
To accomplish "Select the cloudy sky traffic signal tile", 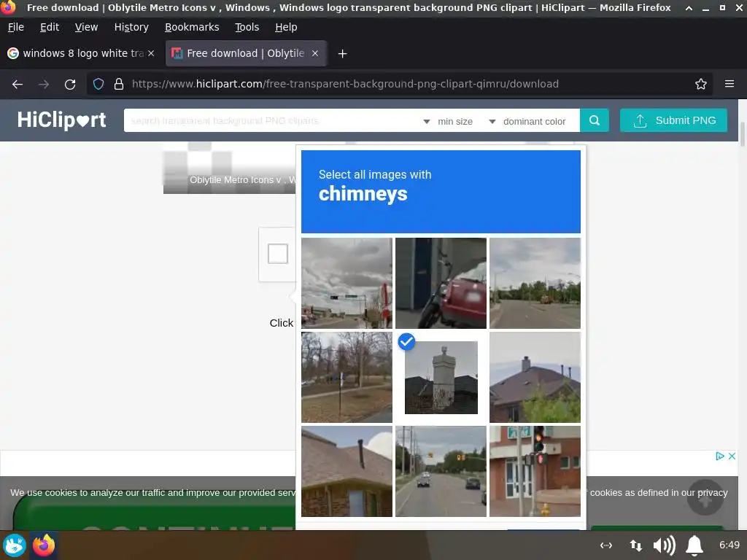I will 347,284.
